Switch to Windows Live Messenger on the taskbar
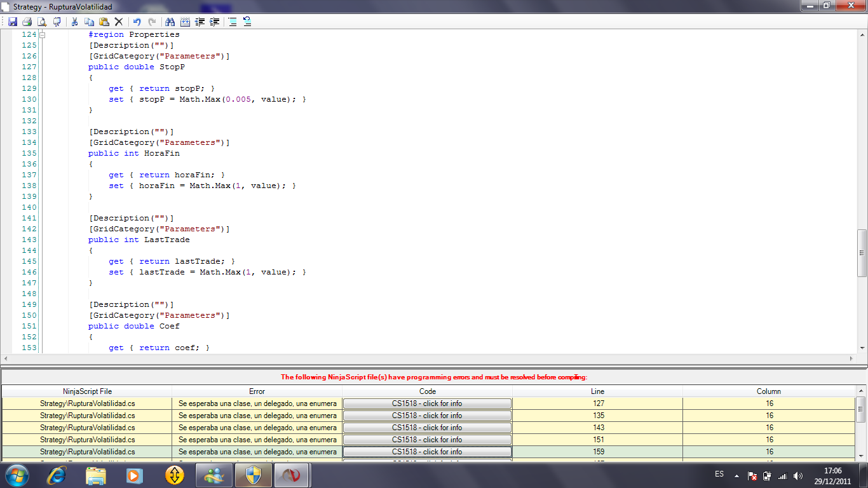Image resolution: width=868 pixels, height=488 pixels. pos(214,475)
